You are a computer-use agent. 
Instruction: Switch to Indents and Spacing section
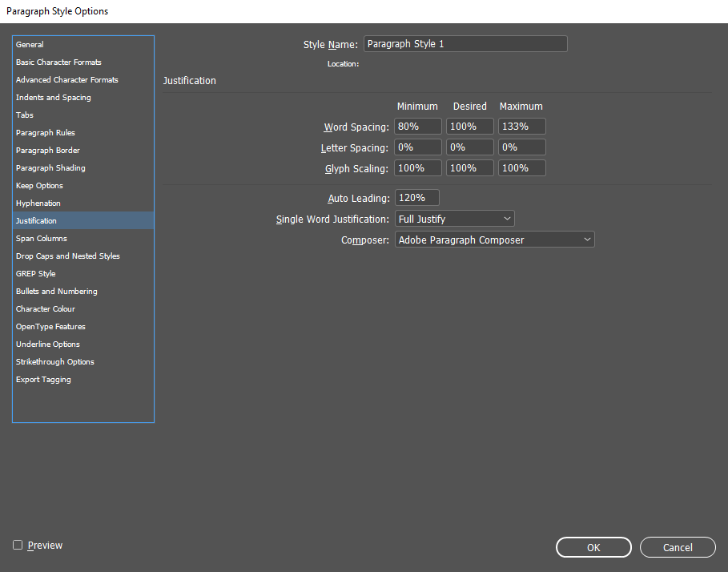pos(54,98)
